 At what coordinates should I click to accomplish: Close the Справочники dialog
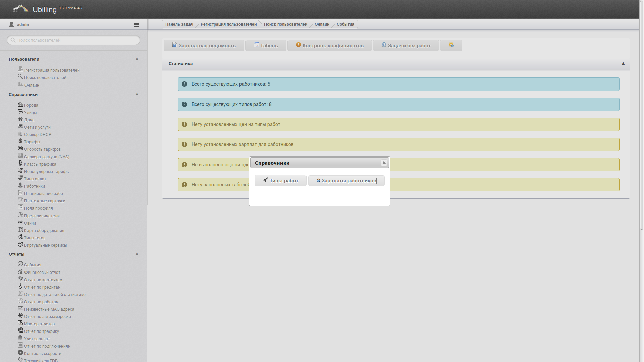384,163
